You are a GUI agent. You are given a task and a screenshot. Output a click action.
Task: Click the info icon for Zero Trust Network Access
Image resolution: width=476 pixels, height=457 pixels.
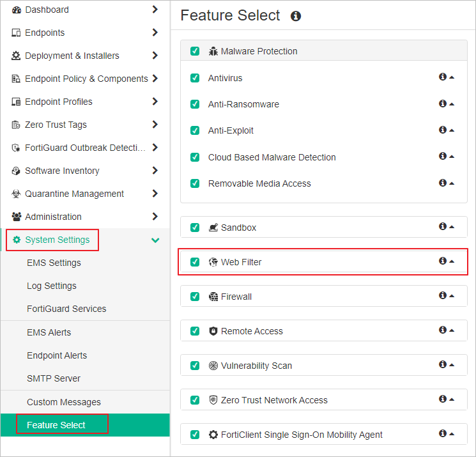[x=443, y=399]
